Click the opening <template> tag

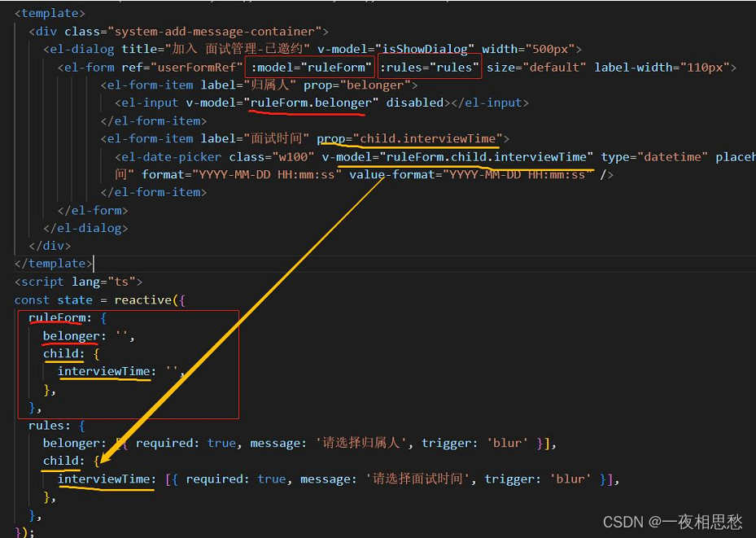[x=50, y=13]
